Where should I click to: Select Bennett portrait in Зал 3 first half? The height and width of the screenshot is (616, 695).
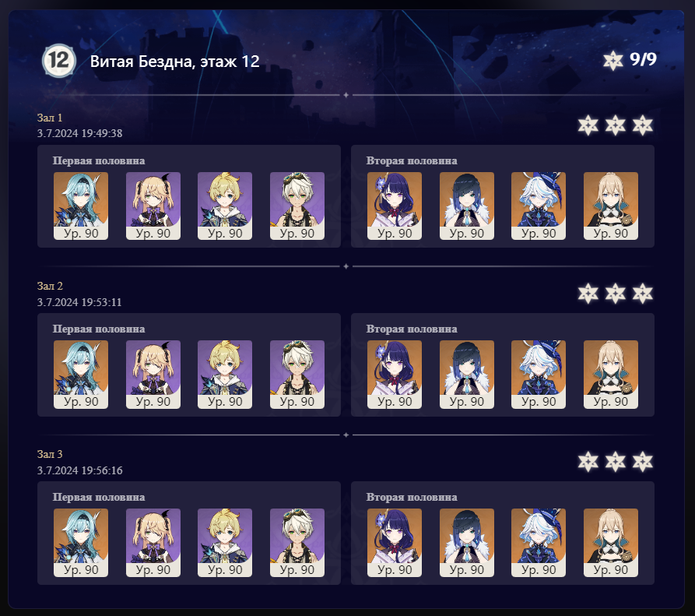[297, 542]
